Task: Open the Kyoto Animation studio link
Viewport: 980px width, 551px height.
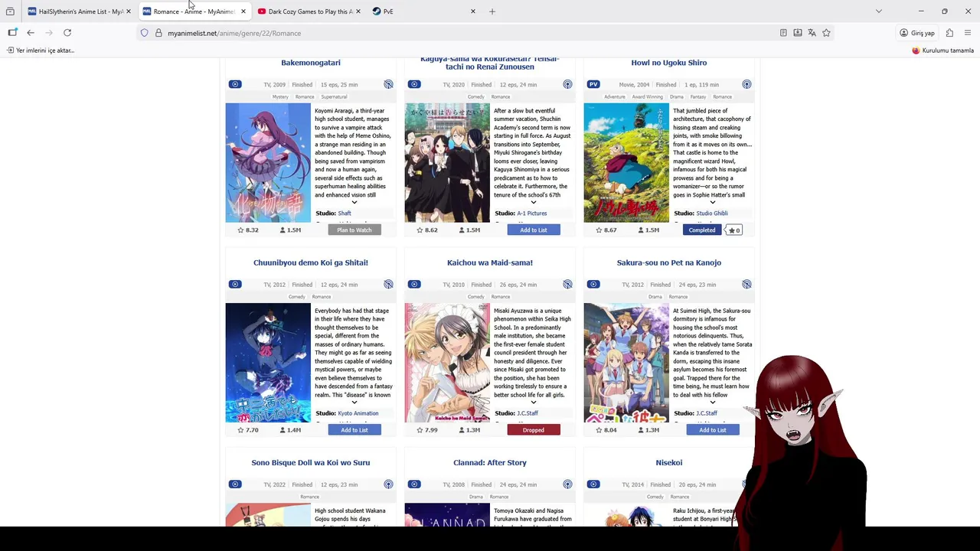Action: [358, 413]
